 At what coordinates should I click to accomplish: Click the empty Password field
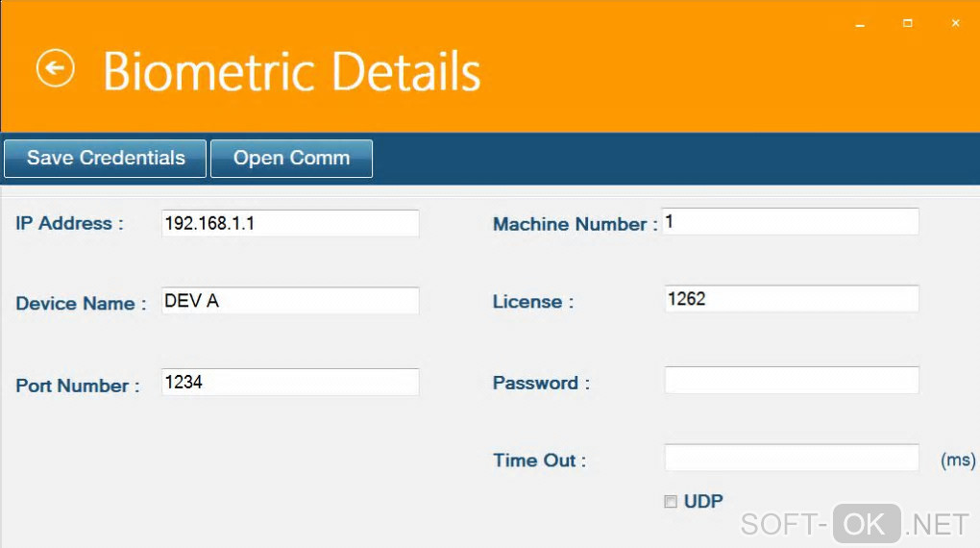coord(791,381)
